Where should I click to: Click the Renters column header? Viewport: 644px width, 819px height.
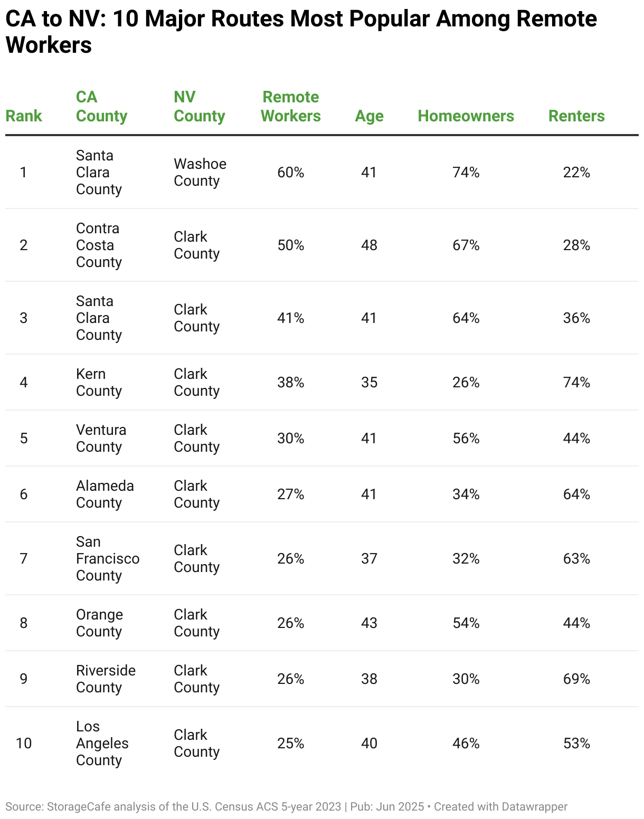tap(576, 116)
